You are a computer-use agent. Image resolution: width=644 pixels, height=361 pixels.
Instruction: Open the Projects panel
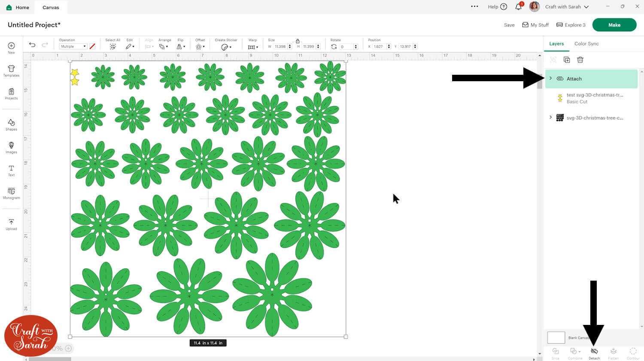(x=11, y=94)
